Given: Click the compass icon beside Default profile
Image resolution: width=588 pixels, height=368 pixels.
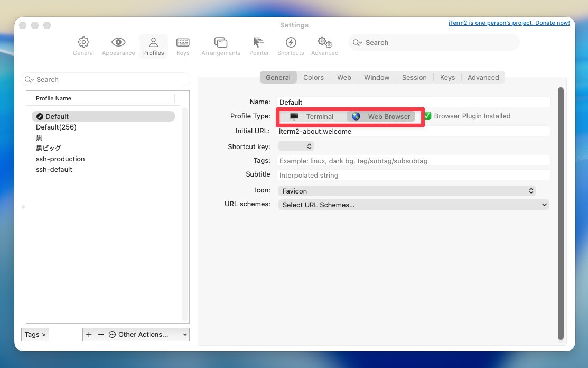Looking at the screenshot, I should coord(40,117).
